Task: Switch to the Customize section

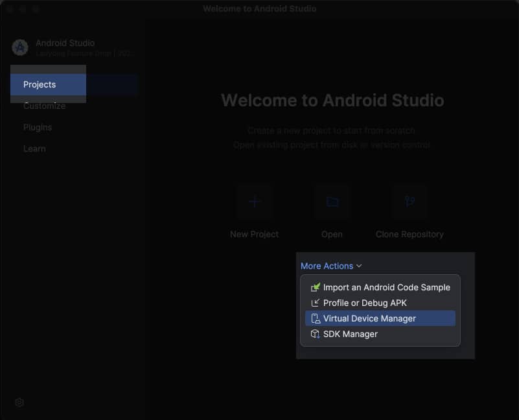Action: pyautogui.click(x=44, y=106)
